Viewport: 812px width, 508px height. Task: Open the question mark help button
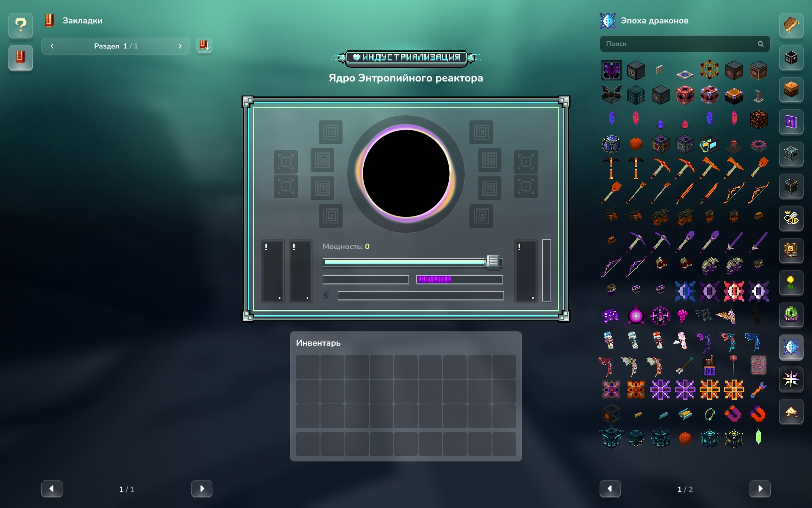pyautogui.click(x=21, y=25)
